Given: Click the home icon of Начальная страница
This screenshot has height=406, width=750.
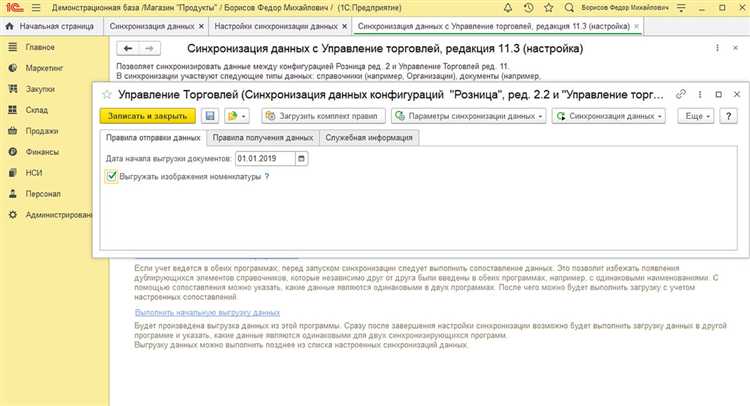Looking at the screenshot, I should tap(9, 26).
